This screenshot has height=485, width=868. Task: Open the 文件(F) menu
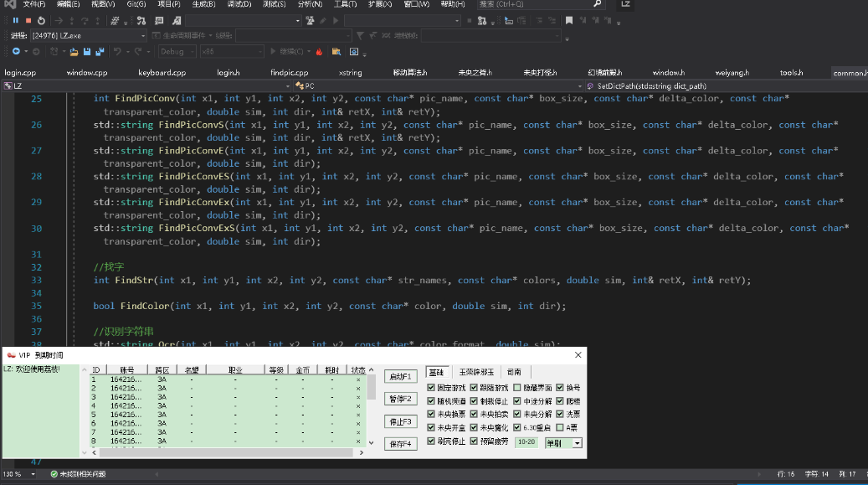[34, 4]
